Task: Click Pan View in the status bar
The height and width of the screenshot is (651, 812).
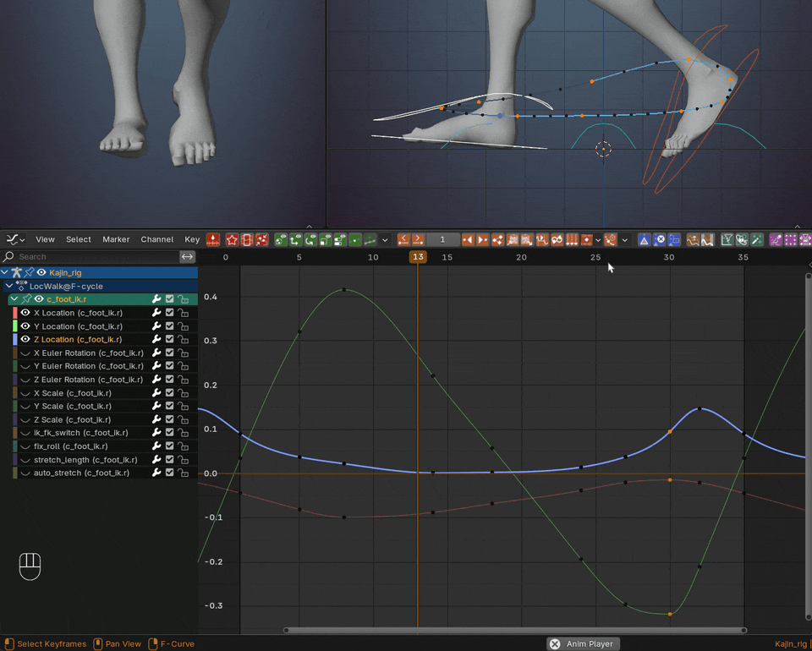Action: (x=123, y=643)
